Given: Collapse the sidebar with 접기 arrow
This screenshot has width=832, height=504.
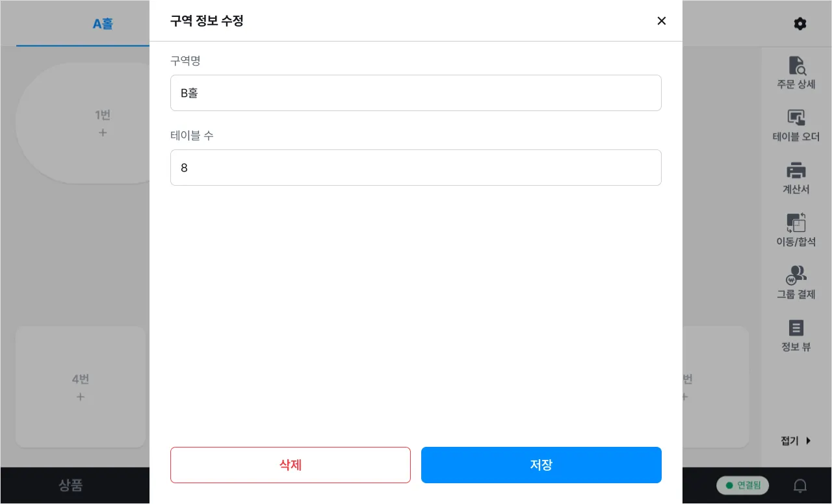Looking at the screenshot, I should 796,441.
